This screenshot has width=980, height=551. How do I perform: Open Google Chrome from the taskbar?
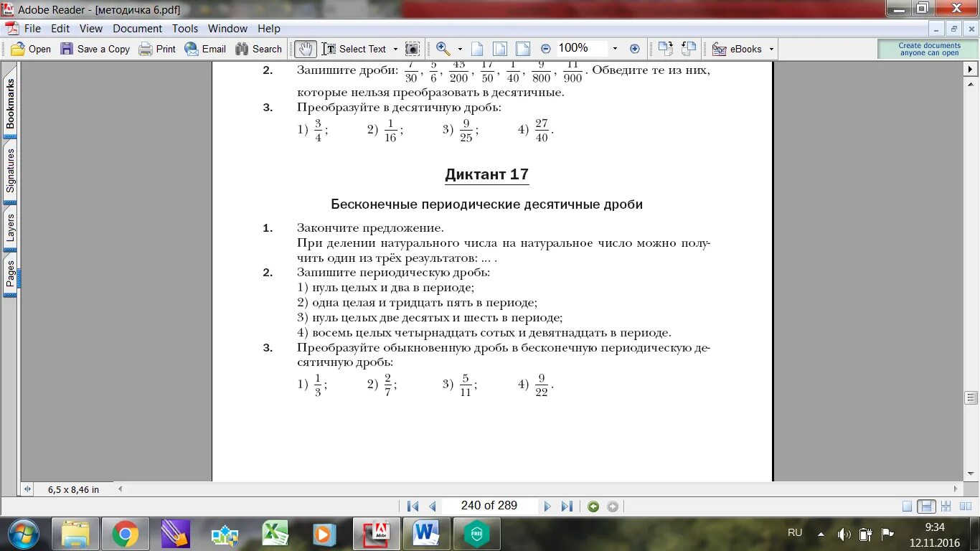click(x=125, y=534)
